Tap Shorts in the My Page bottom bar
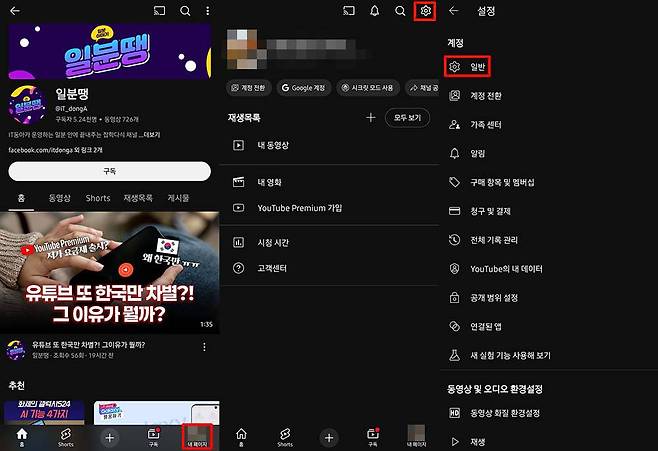Image resolution: width=658 pixels, height=451 pixels. (285, 437)
